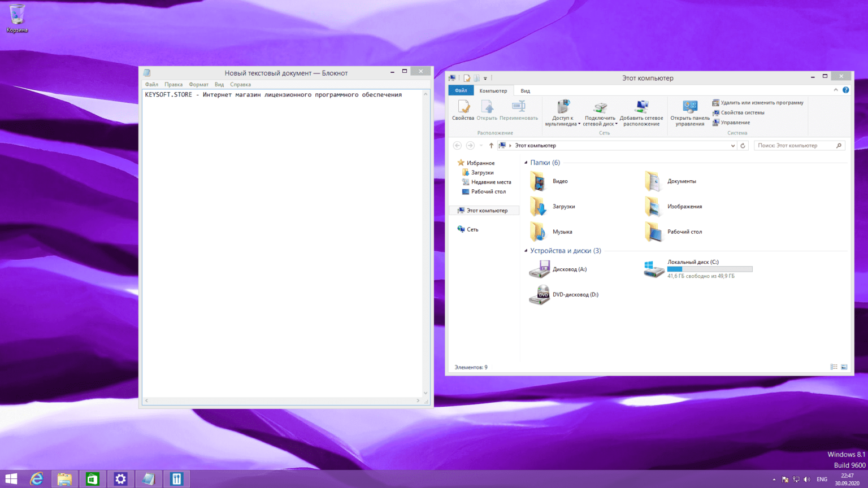Switch to details view in status bar
This screenshot has height=488, width=868.
click(834, 367)
